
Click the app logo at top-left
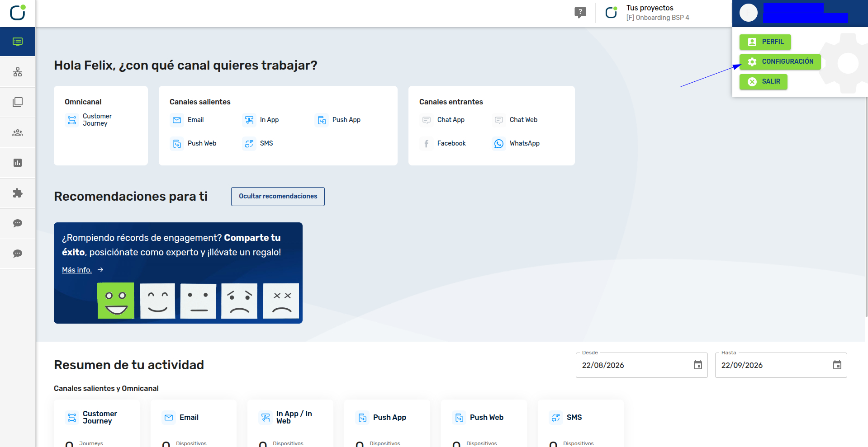coord(18,13)
